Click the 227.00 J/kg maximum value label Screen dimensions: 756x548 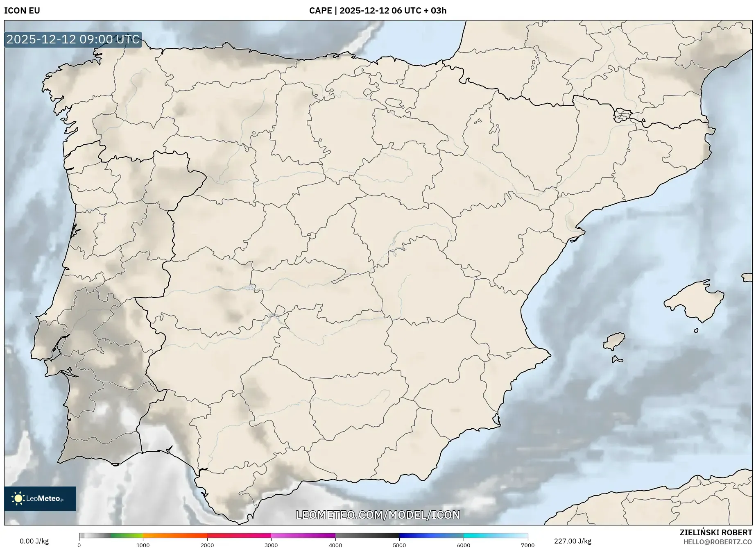click(573, 541)
